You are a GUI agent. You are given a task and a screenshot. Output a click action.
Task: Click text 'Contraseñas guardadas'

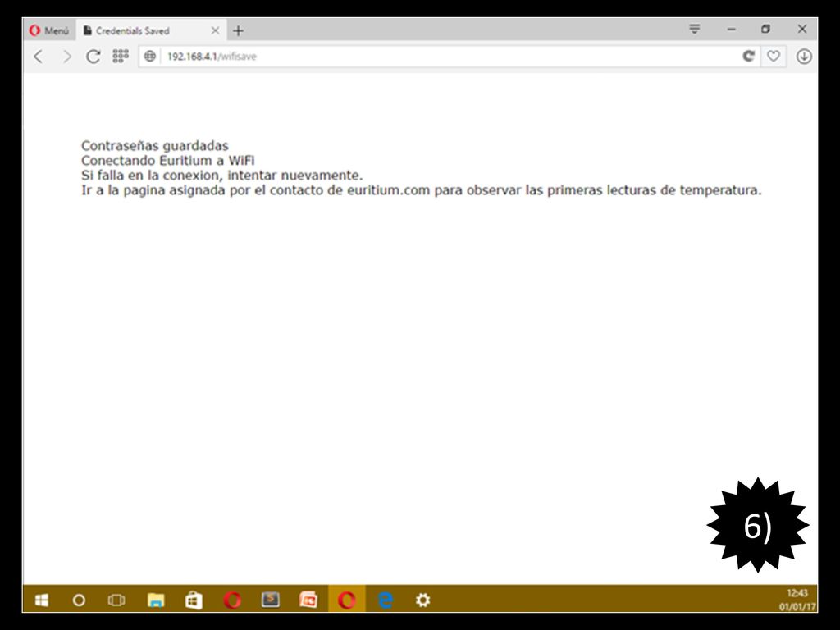[155, 146]
